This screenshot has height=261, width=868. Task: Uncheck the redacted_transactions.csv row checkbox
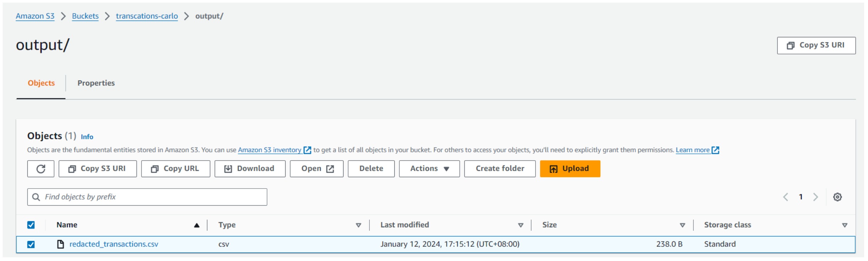pos(31,244)
